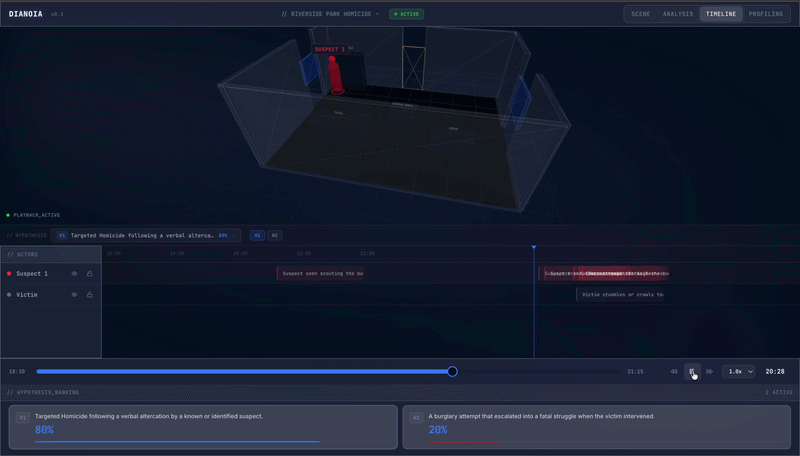Toggle visibility eye for Suspect 1
Screen dimensions: 800x456
(74, 274)
